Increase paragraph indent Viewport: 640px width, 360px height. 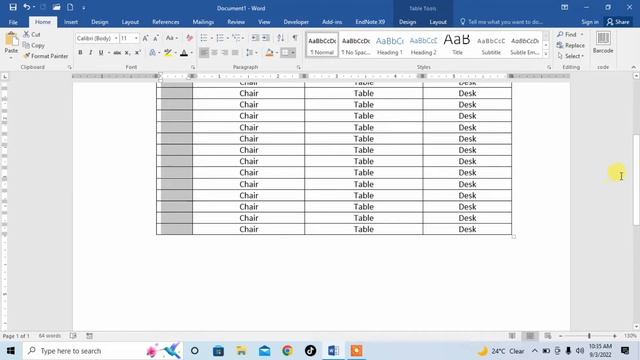point(266,38)
